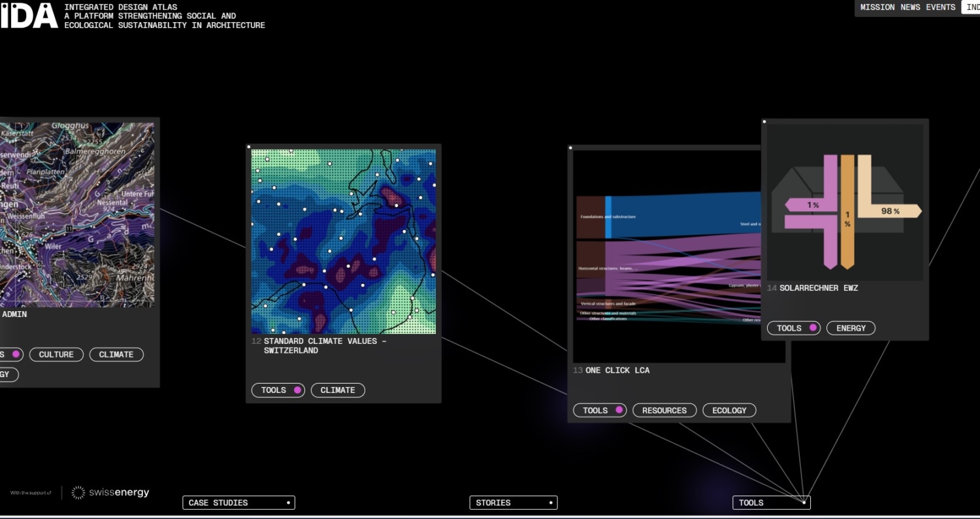
Task: Toggle Tools tag on Standard Climate Values card
Action: point(278,390)
